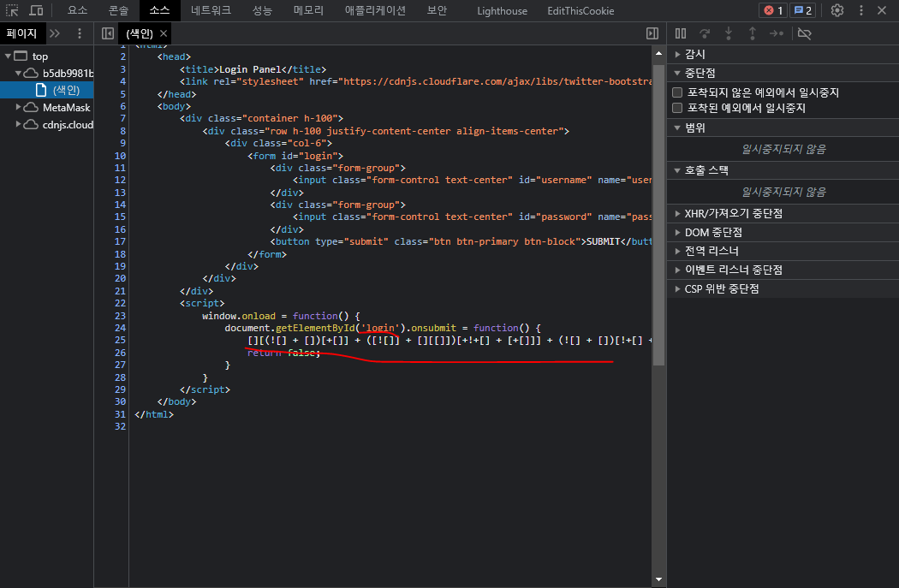Open the navigator pane options menu
Viewport: 899px width, 588px height.
[79, 33]
